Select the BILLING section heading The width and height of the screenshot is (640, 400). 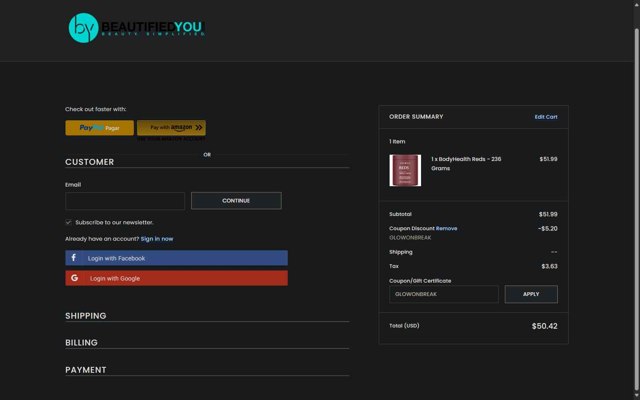(x=81, y=342)
